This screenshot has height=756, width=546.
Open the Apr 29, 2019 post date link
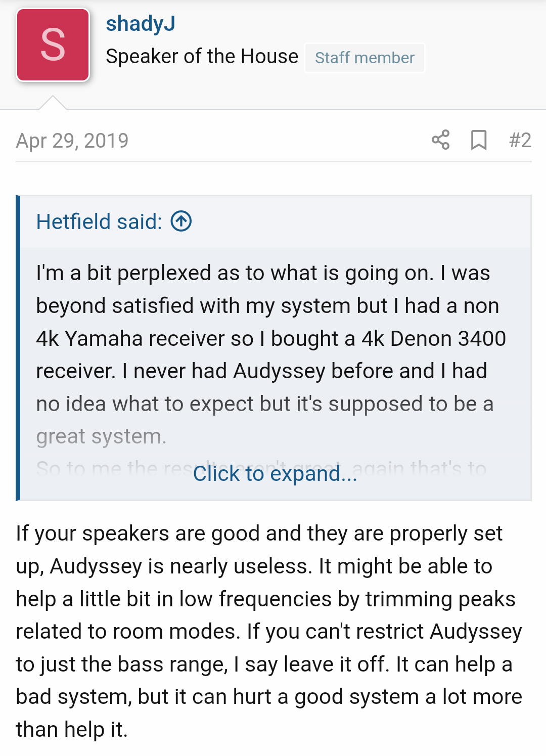pos(72,141)
